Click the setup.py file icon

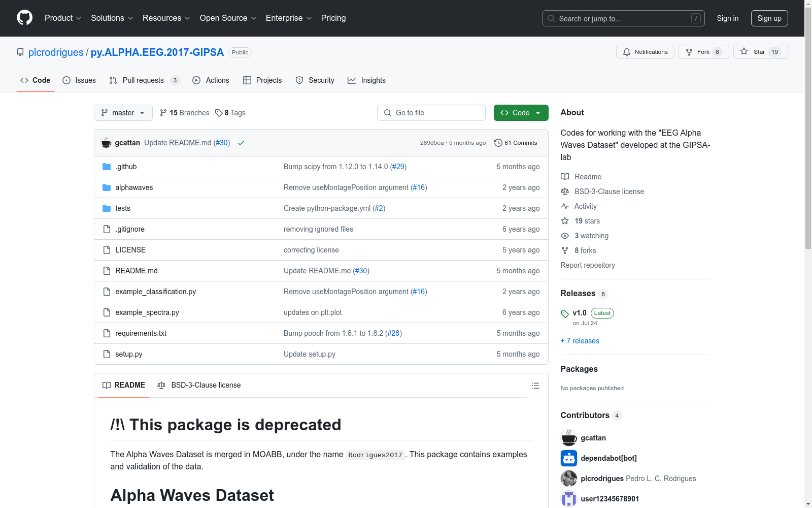point(107,354)
